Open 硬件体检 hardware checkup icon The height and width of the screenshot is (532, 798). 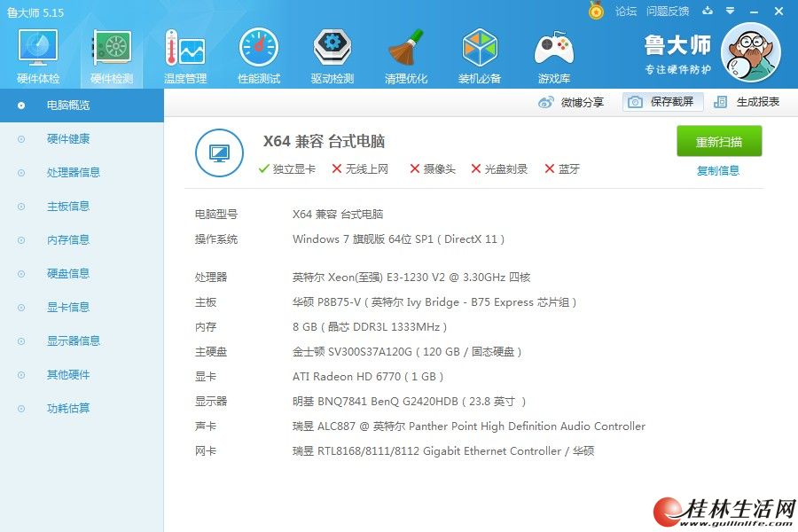(38, 56)
